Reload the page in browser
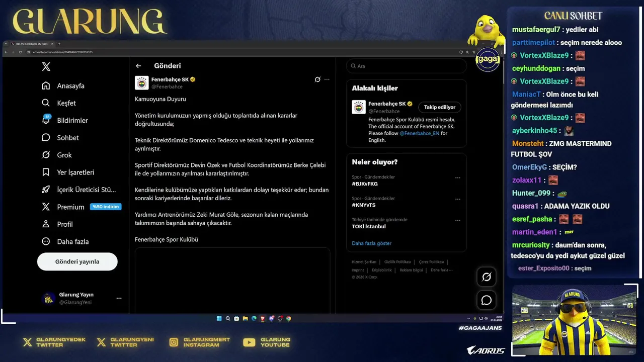644x362 pixels. [x=20, y=52]
